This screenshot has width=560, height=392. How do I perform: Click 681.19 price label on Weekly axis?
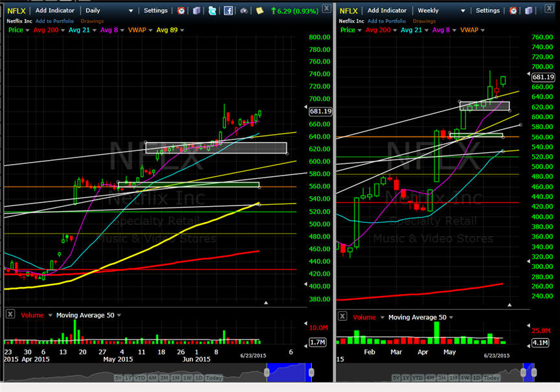(x=543, y=77)
